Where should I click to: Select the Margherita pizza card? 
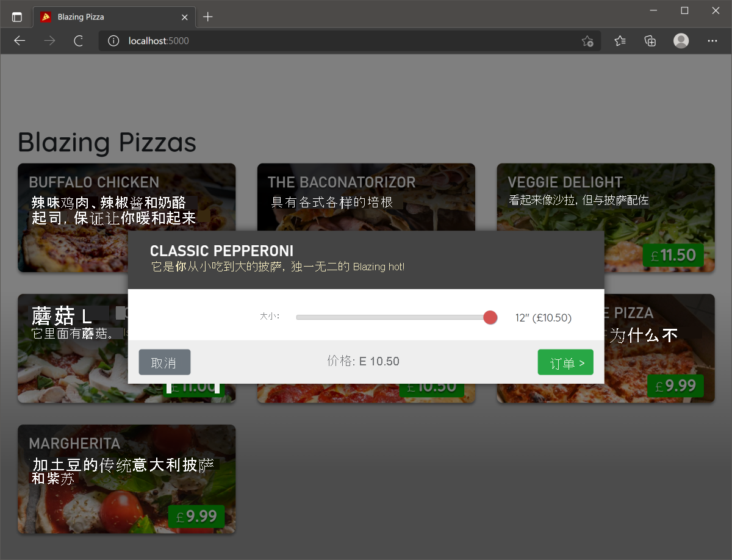tap(126, 479)
